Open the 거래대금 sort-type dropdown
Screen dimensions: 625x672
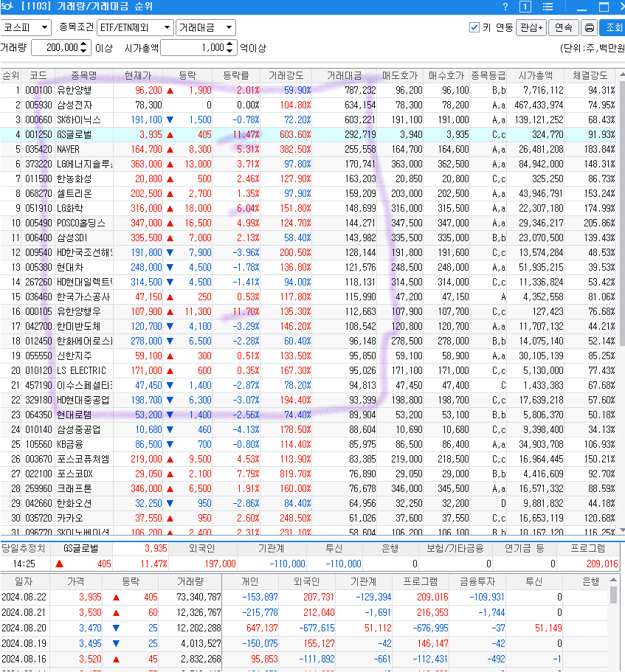pyautogui.click(x=206, y=28)
